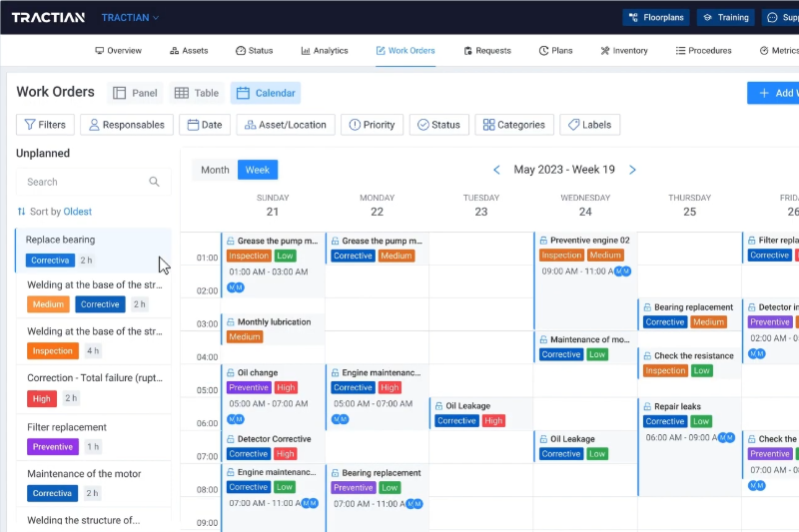
Task: Open the Priority filter dropdown
Action: [372, 125]
